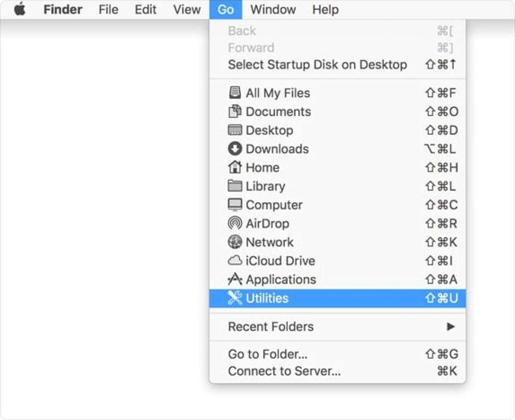Close the open Go menu

[226, 9]
